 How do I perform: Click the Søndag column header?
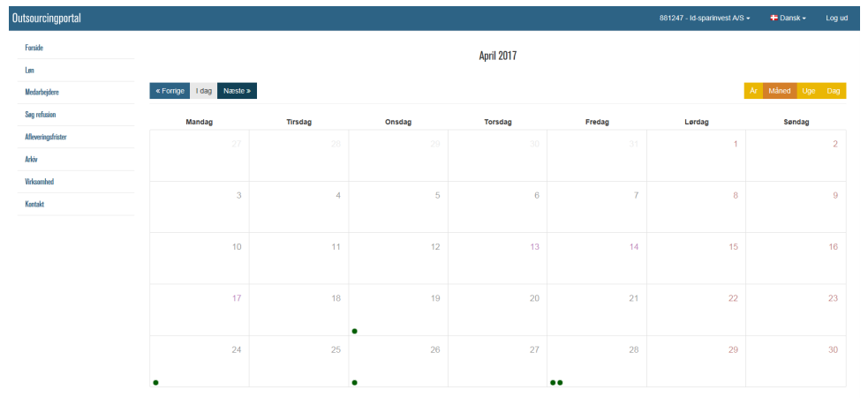tap(796, 123)
